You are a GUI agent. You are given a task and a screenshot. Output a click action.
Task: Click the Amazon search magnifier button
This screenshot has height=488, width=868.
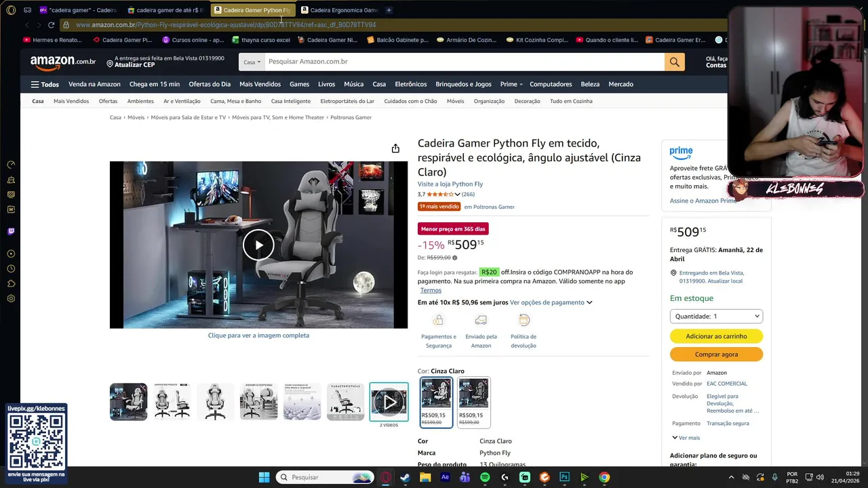pyautogui.click(x=674, y=62)
